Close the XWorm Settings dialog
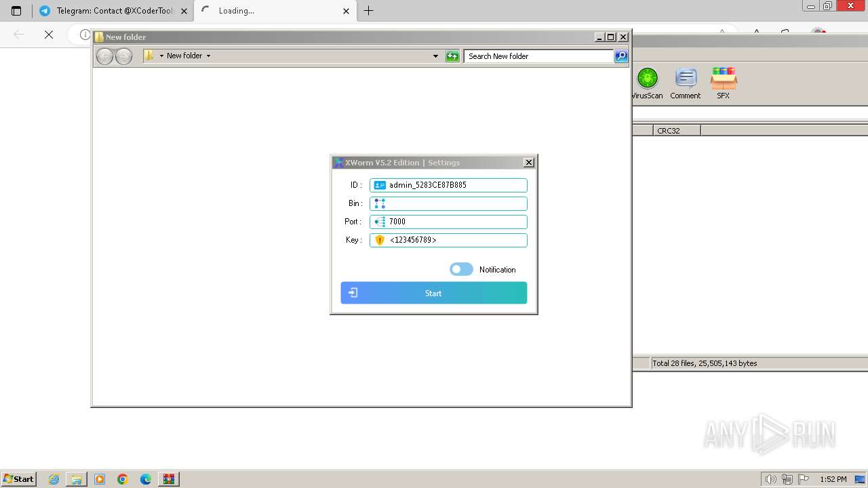The image size is (868, 488). tap(529, 162)
